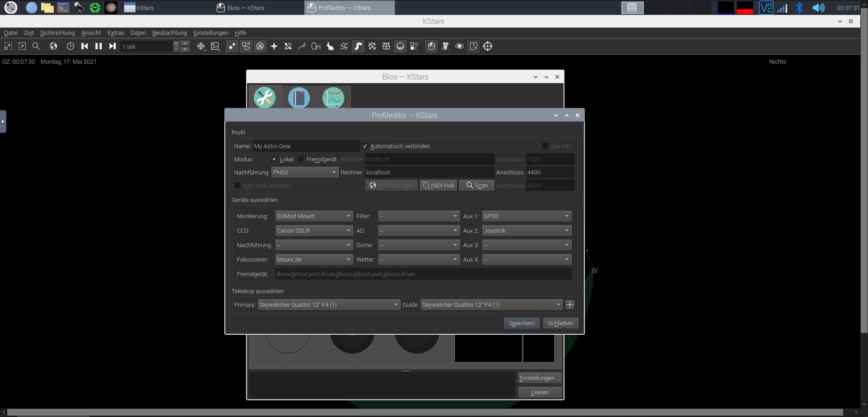
Task: Toggle constellation names Ori icon
Action: point(316,46)
